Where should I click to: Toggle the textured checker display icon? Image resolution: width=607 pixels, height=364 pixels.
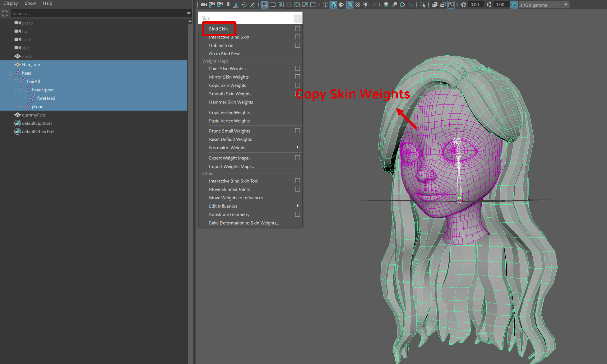357,5
